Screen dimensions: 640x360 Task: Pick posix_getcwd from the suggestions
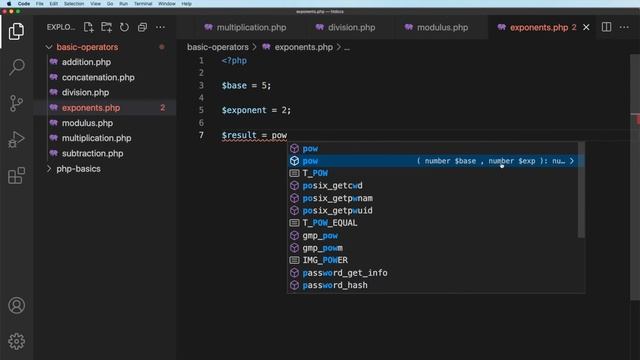click(433, 186)
